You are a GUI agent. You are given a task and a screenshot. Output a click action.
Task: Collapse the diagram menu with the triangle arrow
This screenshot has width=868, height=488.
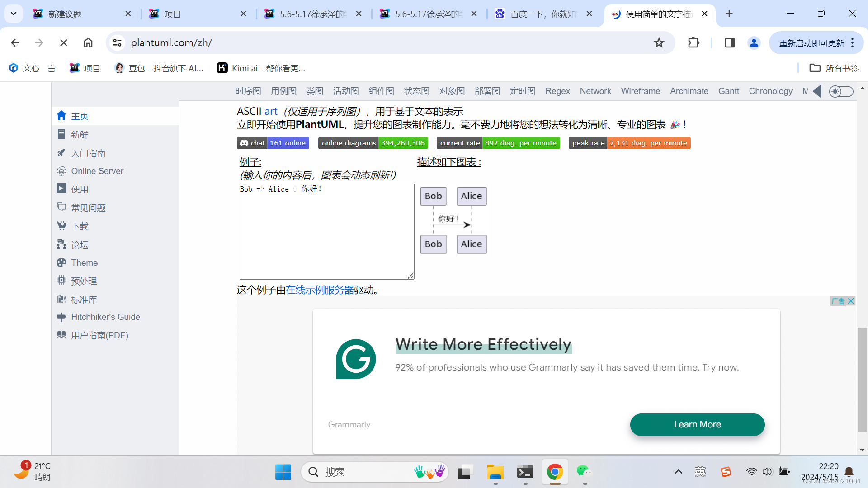[817, 91]
